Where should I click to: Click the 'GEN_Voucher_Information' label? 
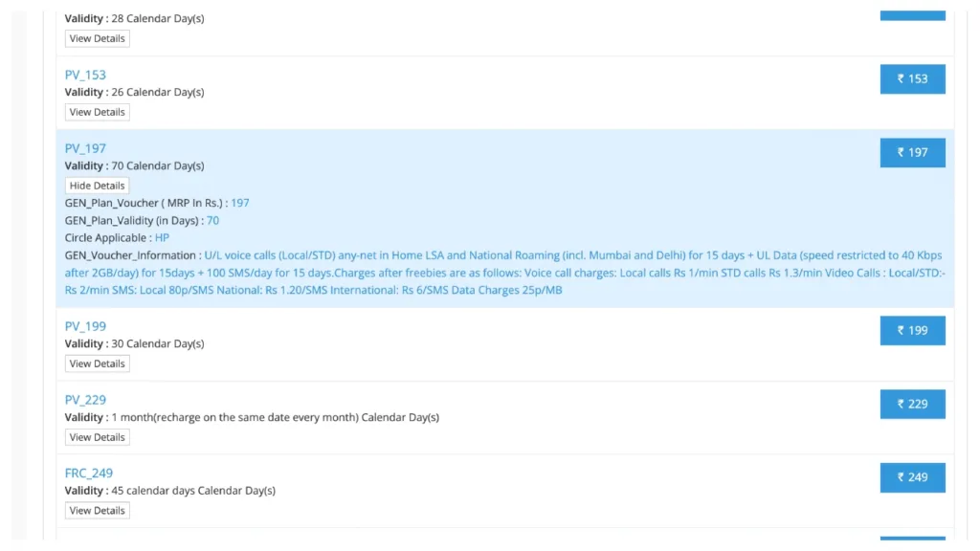130,255
